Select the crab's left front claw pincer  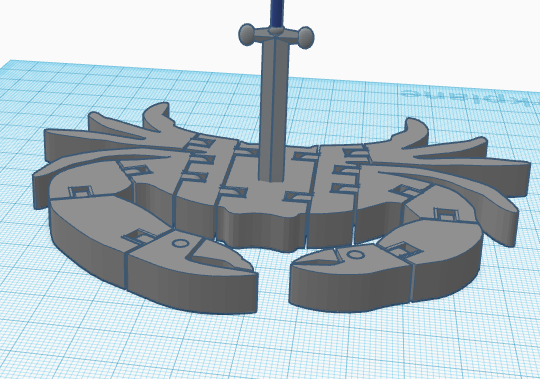193,272
